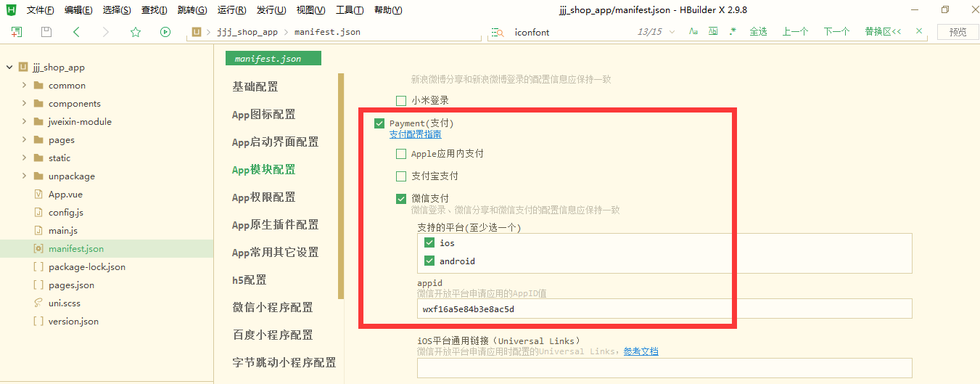The image size is (980, 384).
Task: Click the 全选 search button
Action: pos(758,32)
